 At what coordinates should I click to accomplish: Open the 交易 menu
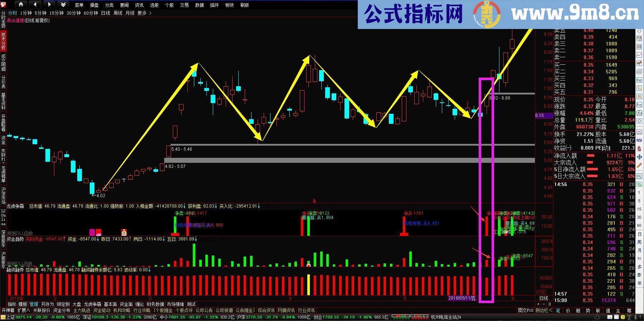coord(184,5)
